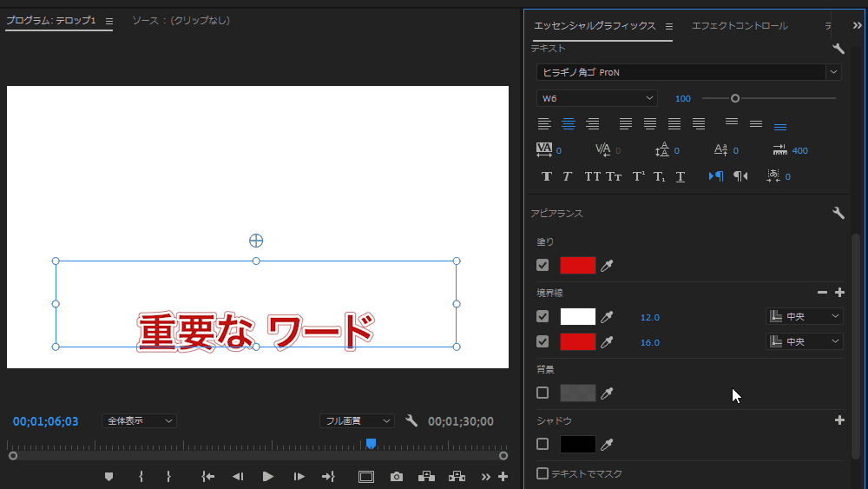Toggle white stroke 12.0 checkbox
Image resolution: width=868 pixels, height=489 pixels.
(x=542, y=316)
